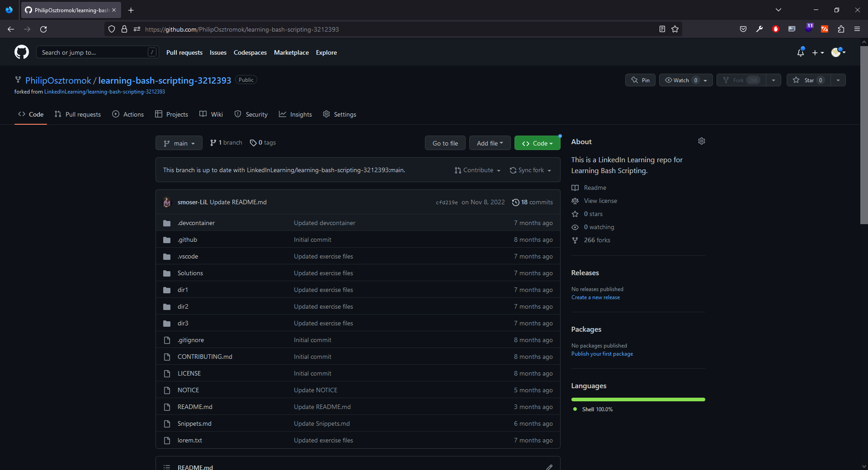
Task: Click the LICENSE file icon
Action: [x=167, y=374]
